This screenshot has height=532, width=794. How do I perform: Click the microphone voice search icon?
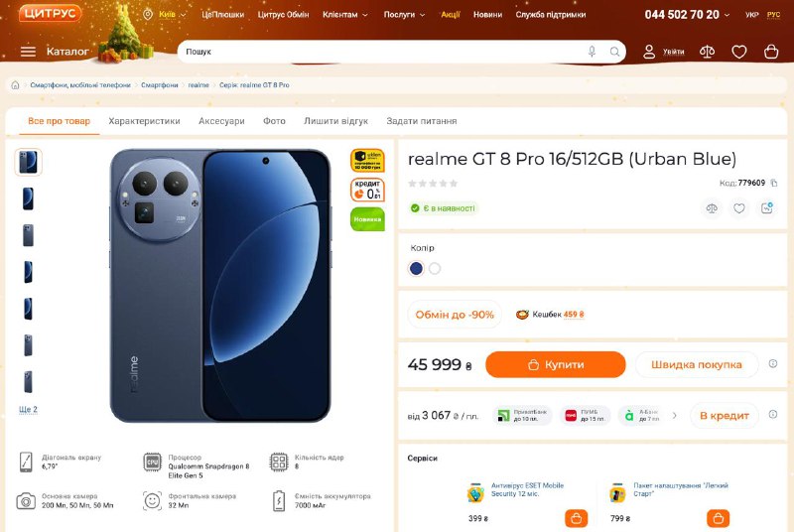tap(593, 52)
